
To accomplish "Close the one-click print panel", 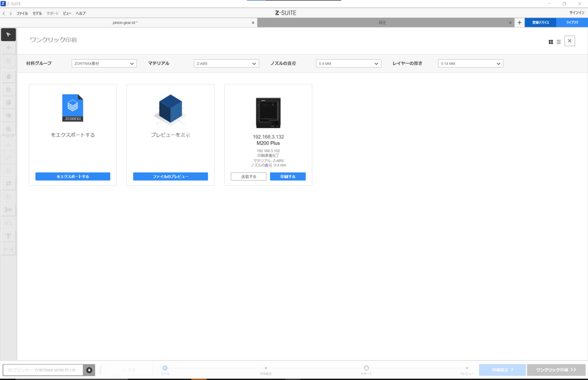I will pyautogui.click(x=569, y=41).
